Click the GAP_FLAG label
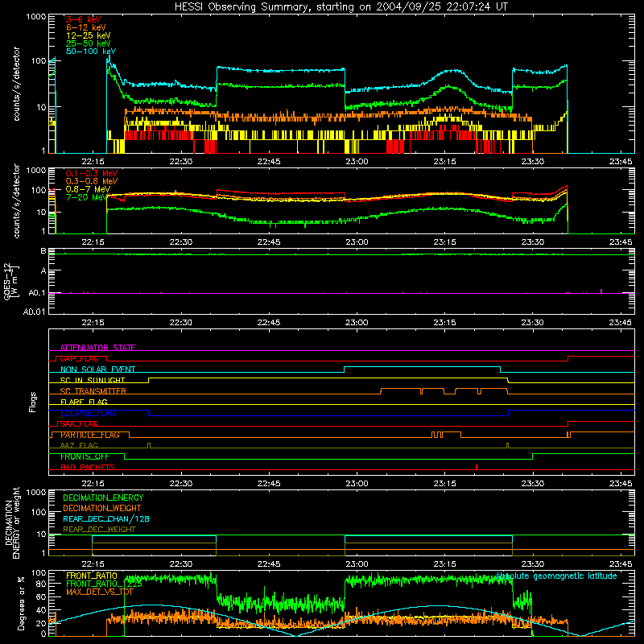 79,358
